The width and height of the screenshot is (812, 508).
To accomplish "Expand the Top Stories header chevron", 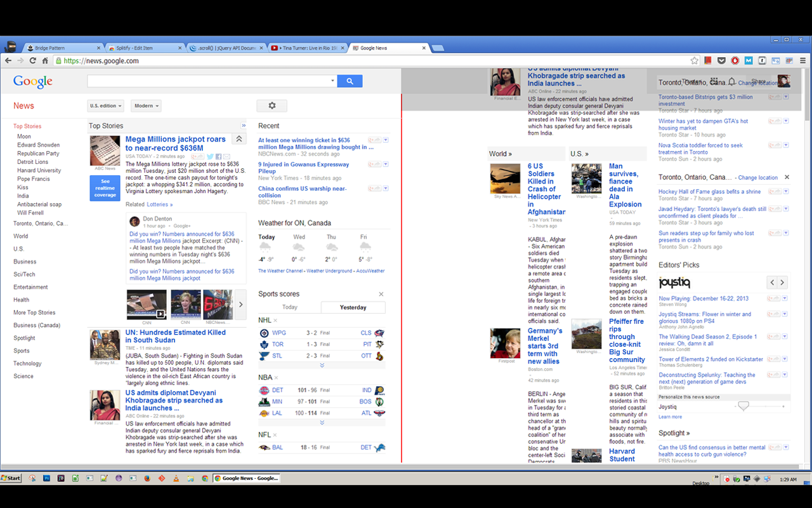I will coord(244,126).
